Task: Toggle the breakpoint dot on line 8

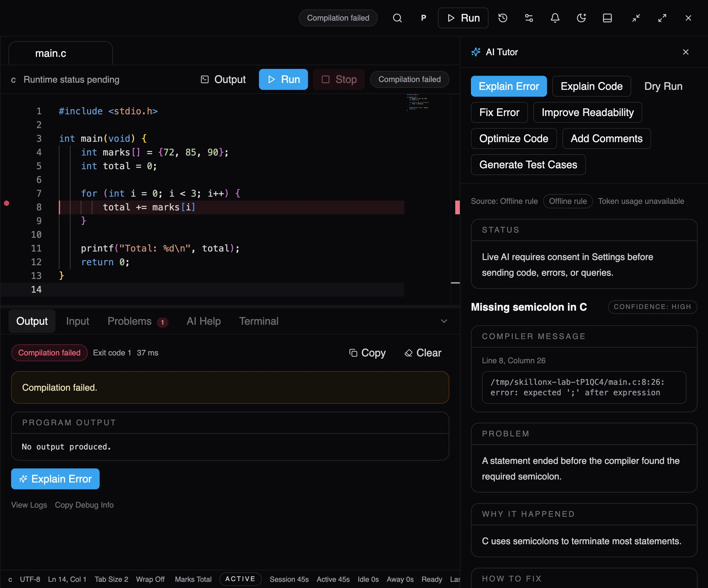Action: 7,203
